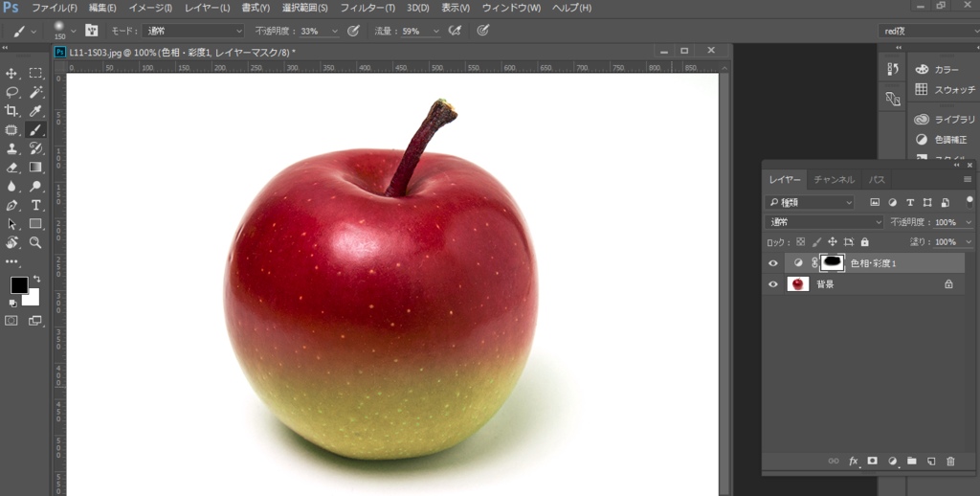Turn layer filtering on or off
This screenshot has width=980, height=496.
[969, 201]
